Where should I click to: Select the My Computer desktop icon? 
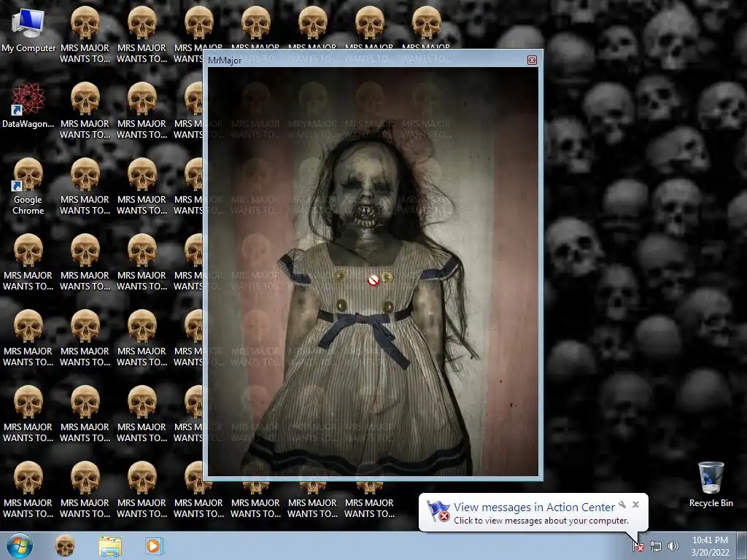pos(28,31)
